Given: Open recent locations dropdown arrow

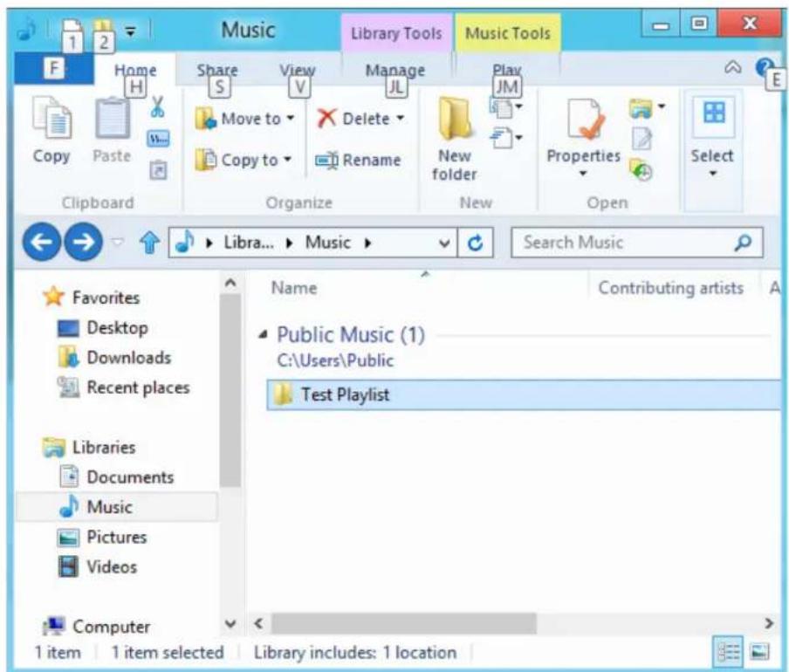Looking at the screenshot, I should 117,243.
